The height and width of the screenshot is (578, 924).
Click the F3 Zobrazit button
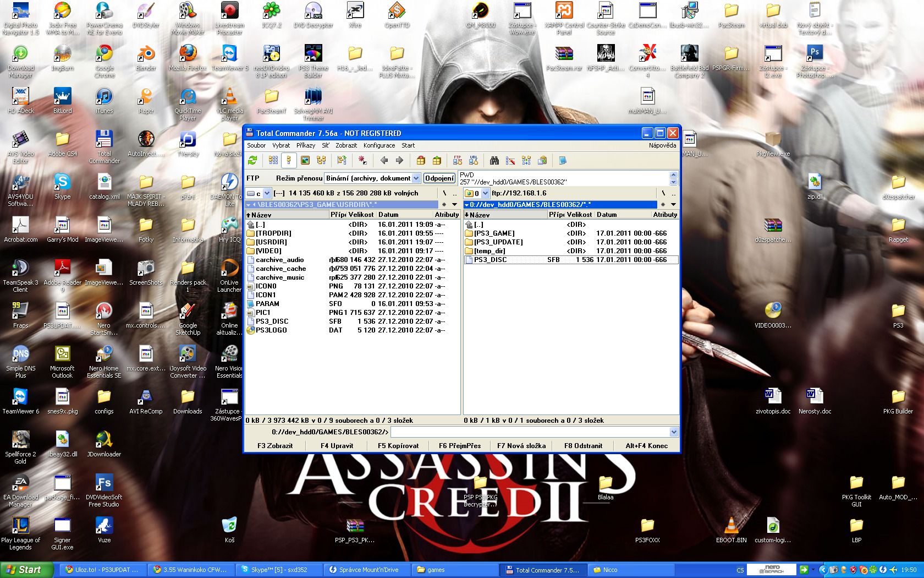click(275, 446)
